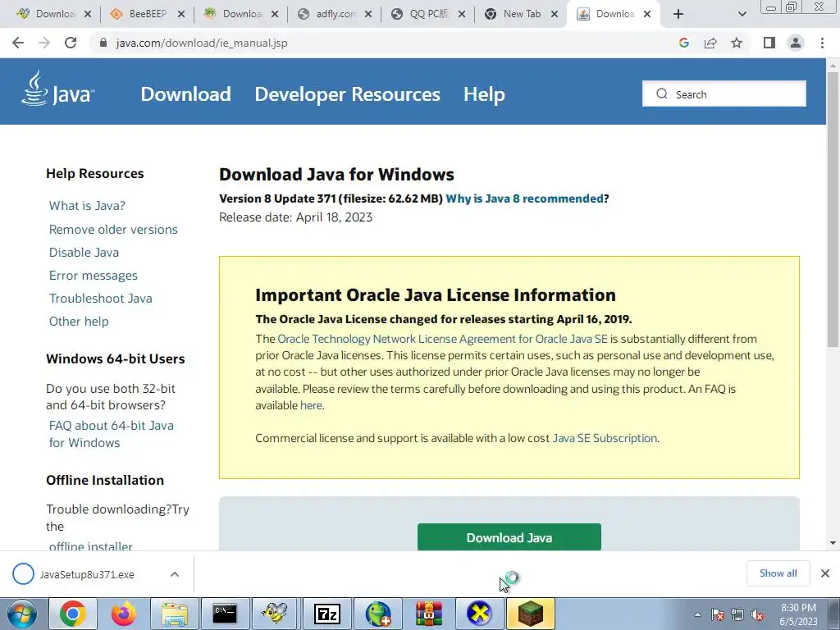
Task: Close the adfly.com tab
Action: [x=368, y=14]
